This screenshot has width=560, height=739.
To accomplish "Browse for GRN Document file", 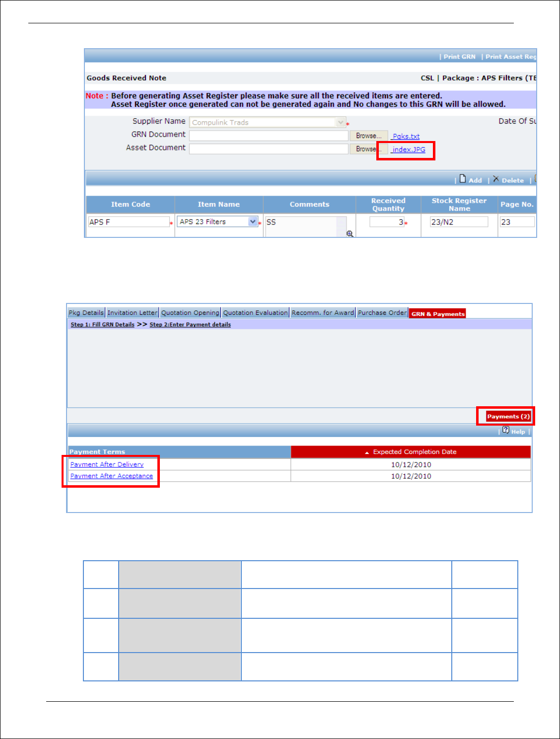I will [369, 136].
